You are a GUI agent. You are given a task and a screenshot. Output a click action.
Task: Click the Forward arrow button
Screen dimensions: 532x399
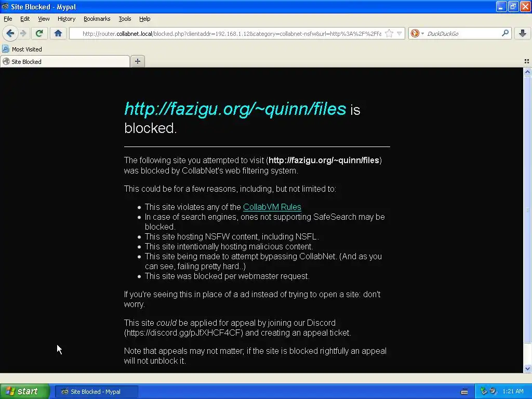coord(23,33)
